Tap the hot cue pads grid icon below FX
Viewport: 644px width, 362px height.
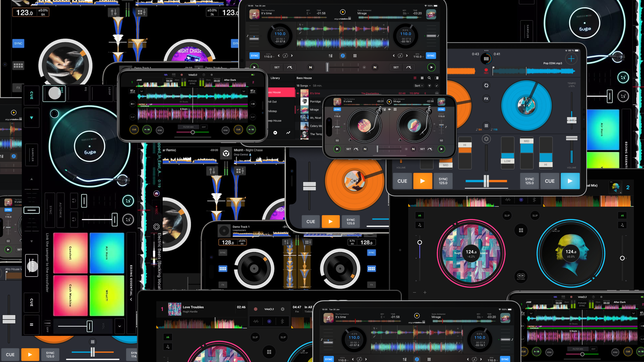pos(486,126)
